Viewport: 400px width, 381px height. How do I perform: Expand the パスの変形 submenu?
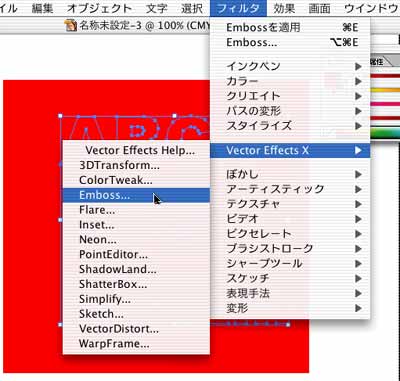coord(290,111)
